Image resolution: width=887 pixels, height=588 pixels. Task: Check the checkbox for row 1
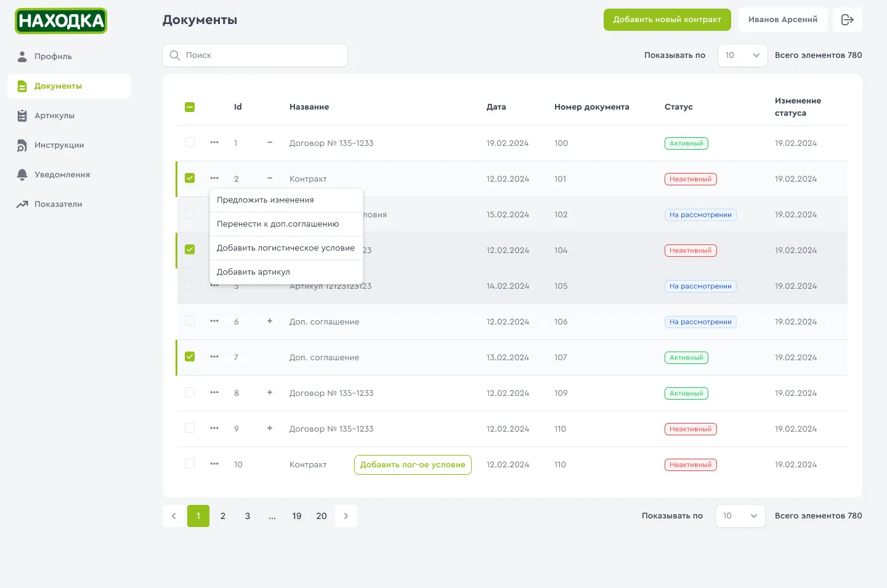tap(190, 143)
